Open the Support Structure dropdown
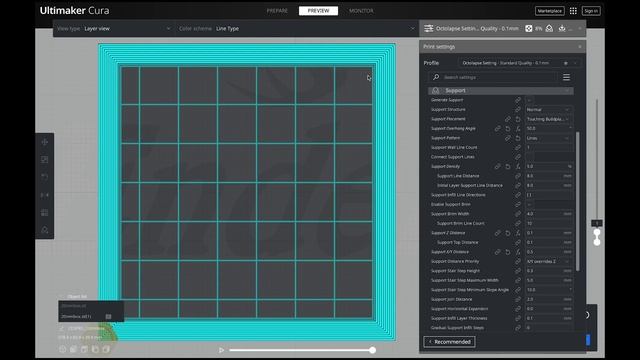Screen dimensions: 640x360 click(x=549, y=110)
